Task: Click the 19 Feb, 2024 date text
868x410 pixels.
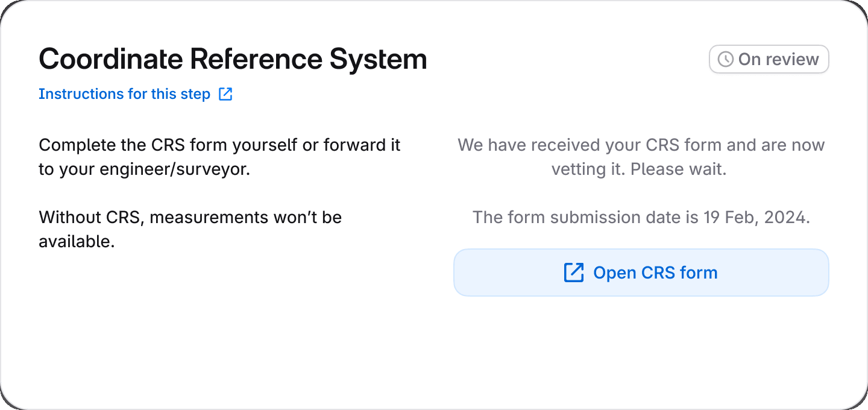Action: point(756,217)
